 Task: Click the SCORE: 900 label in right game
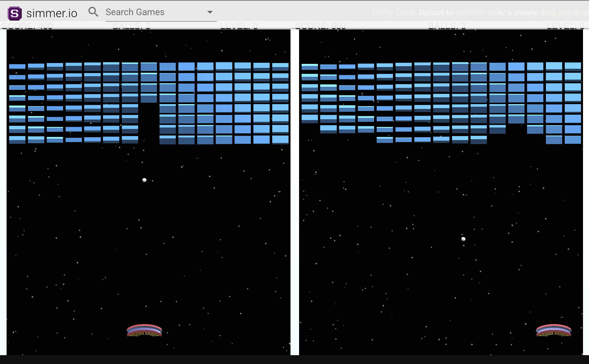point(320,26)
